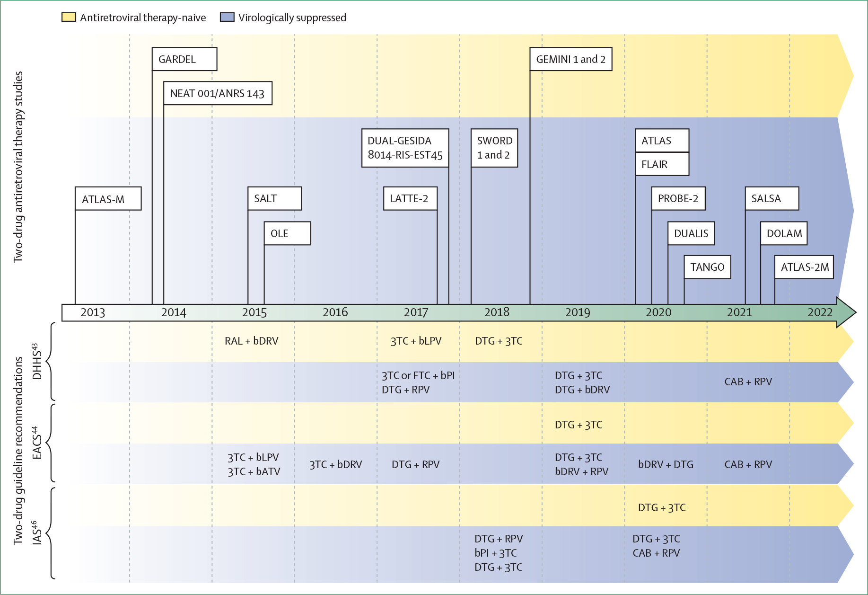Click the 2018 timeline year
This screenshot has height=595, width=868.
(x=497, y=312)
